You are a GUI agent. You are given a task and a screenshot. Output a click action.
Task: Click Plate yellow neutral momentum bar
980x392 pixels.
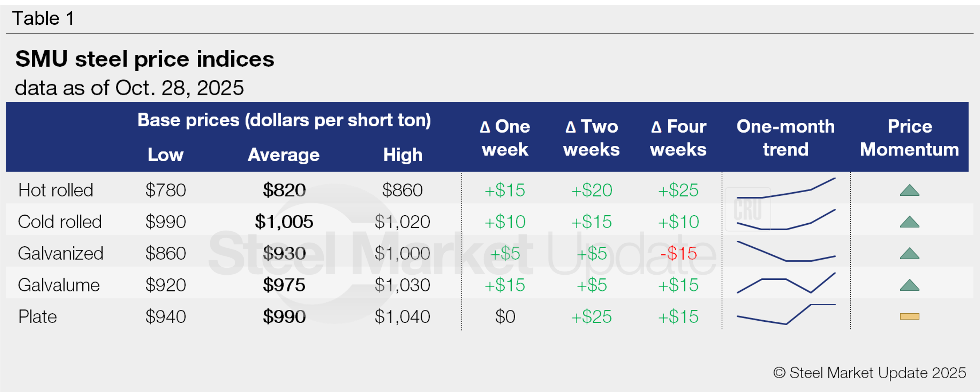point(909,316)
